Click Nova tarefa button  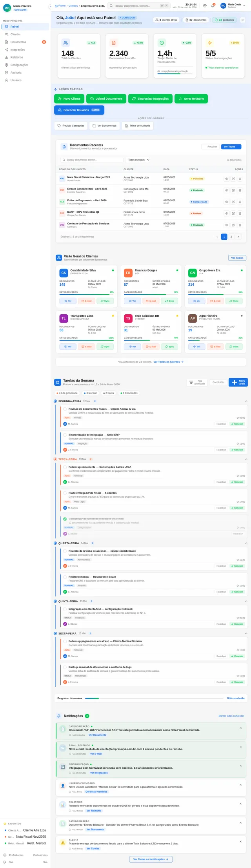click(x=238, y=382)
